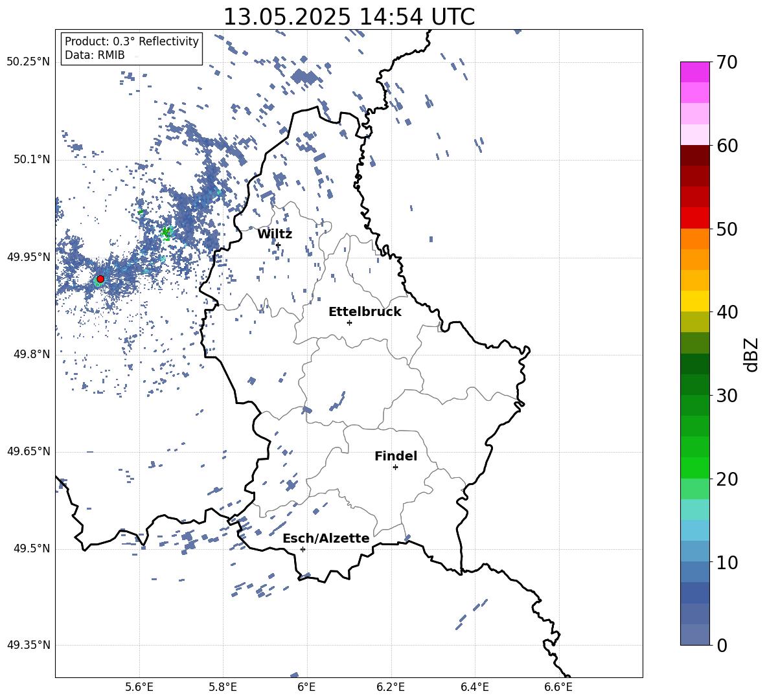Click the 50.25°N latitude label
The width and height of the screenshot is (767, 700).
[29, 62]
